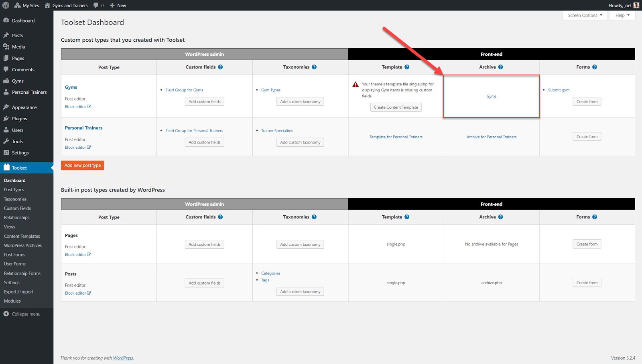642x364 pixels.
Task: Open the Help dropdown panel
Action: click(x=622, y=15)
